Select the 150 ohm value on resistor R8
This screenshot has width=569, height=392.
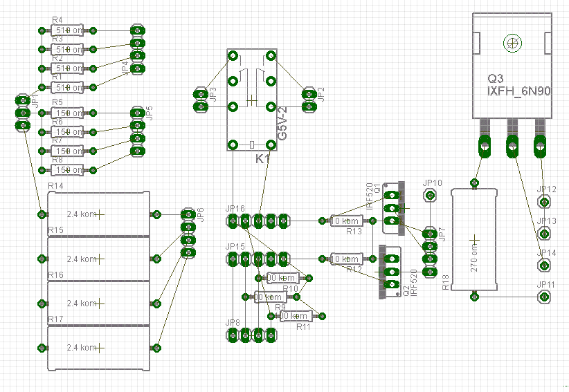69,169
